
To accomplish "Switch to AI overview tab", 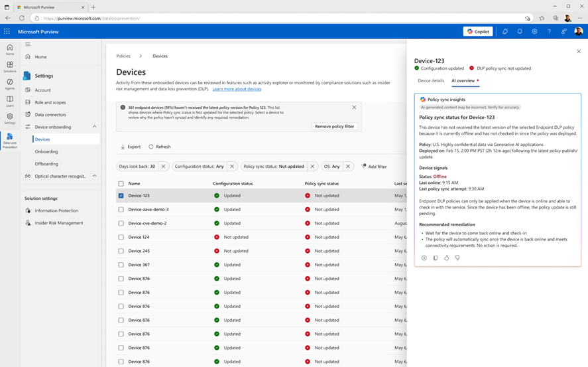I will click(x=464, y=81).
